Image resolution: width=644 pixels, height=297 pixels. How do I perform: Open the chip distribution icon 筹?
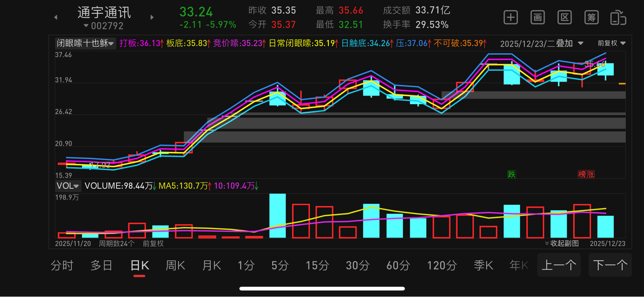591,17
